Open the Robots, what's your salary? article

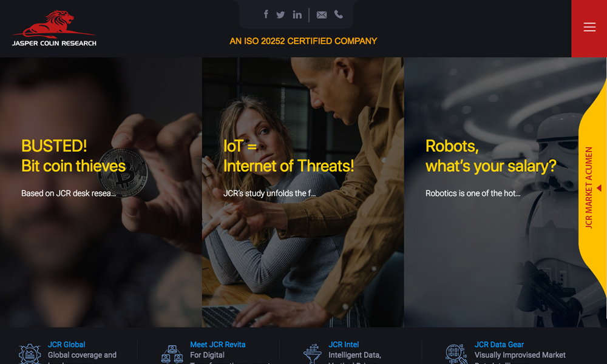(491, 156)
